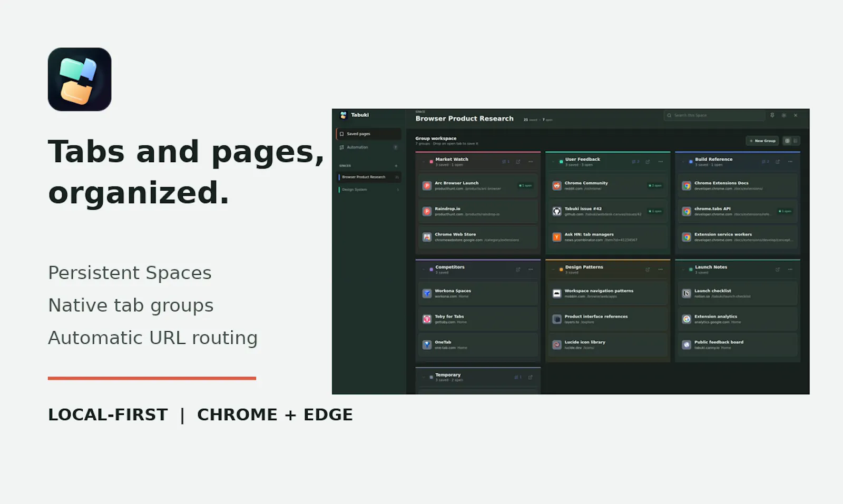This screenshot has height=504, width=843.
Task: Open all Market Watch pages icon
Action: tap(518, 162)
